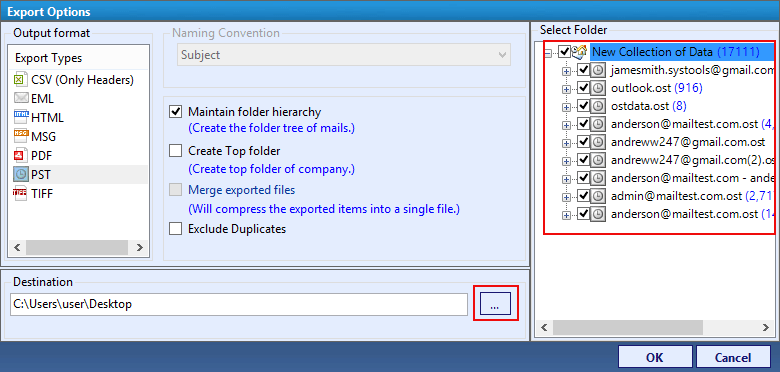780x372 pixels.
Task: Expand the ostdata.ost tree node
Action: click(566, 107)
